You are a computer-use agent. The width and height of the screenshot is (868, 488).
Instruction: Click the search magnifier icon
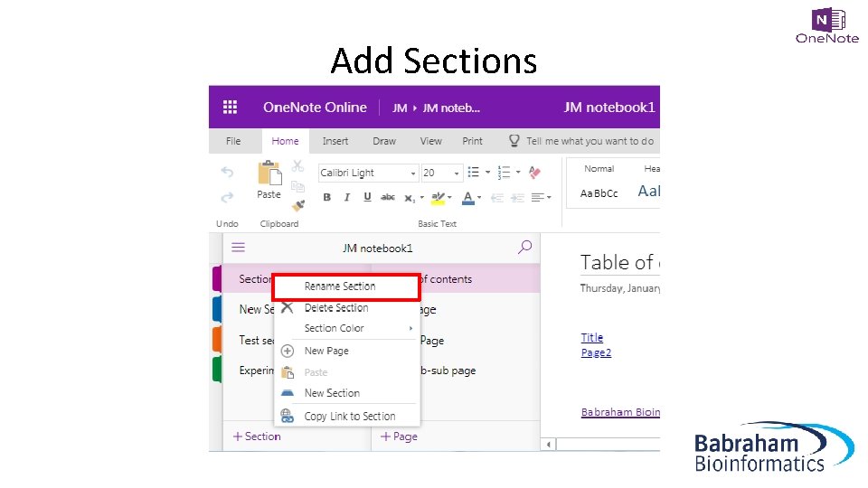(x=524, y=247)
